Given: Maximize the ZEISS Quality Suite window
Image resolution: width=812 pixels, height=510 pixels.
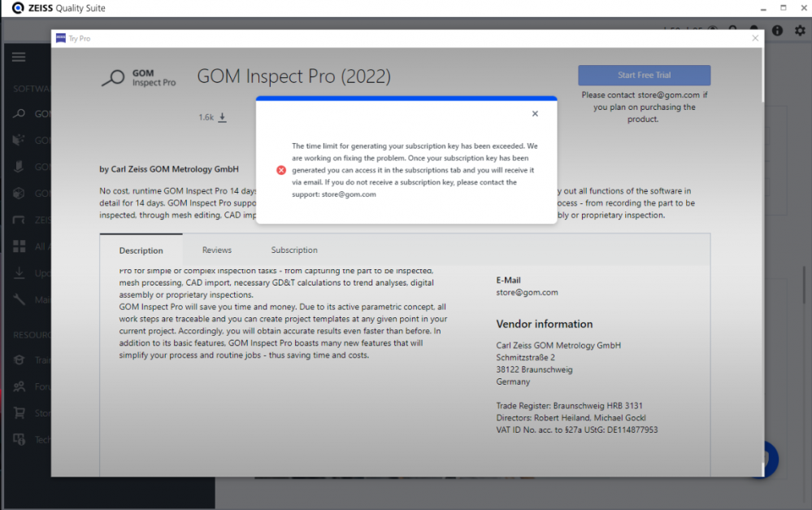Looking at the screenshot, I should pos(784,8).
